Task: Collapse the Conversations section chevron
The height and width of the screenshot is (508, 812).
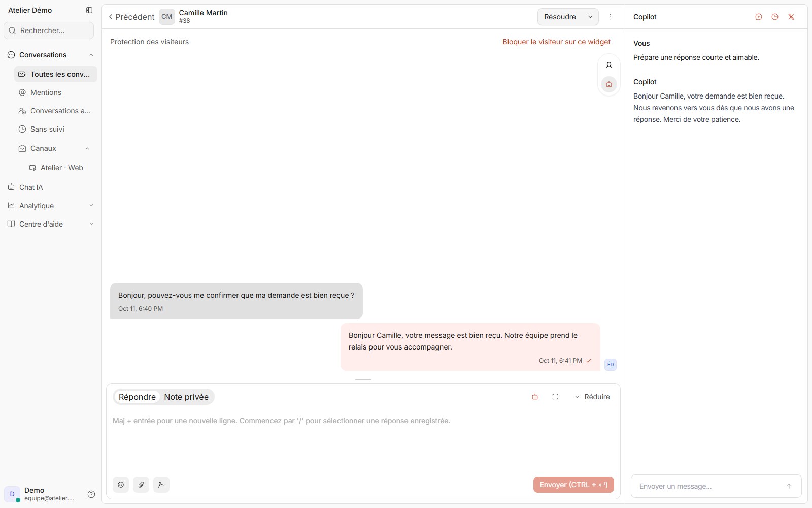Action: click(91, 55)
